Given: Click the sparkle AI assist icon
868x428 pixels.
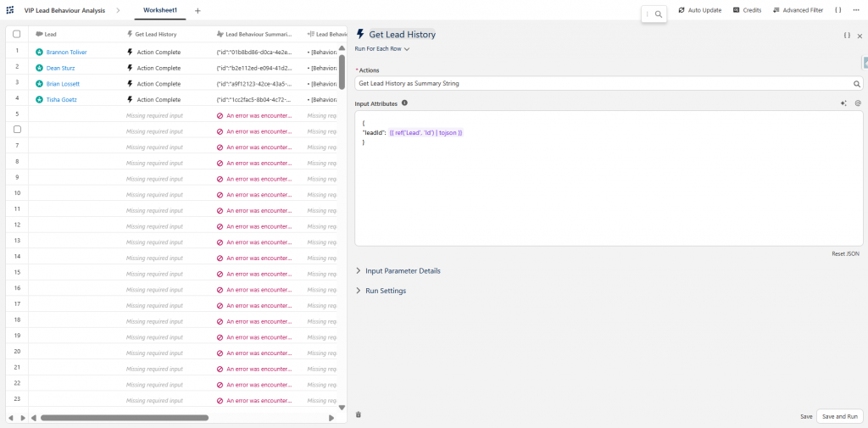Looking at the screenshot, I should 843,103.
